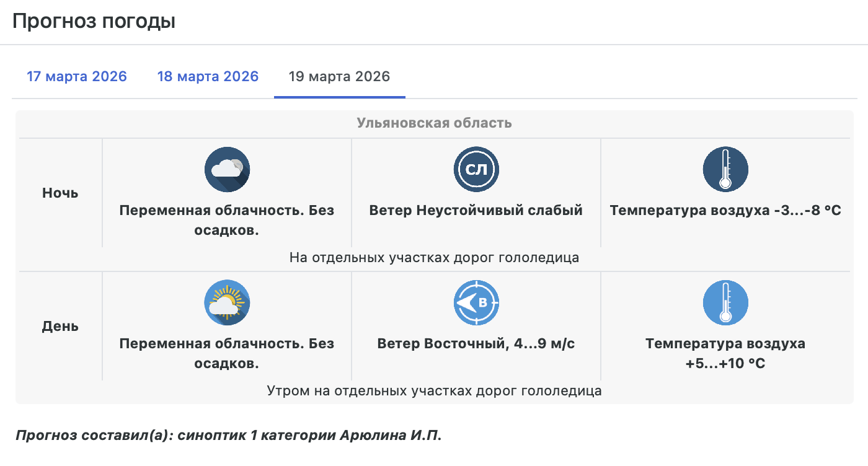Click the forecaster credit Арюлина И.П.
Screen dimensions: 868x466
228,435
